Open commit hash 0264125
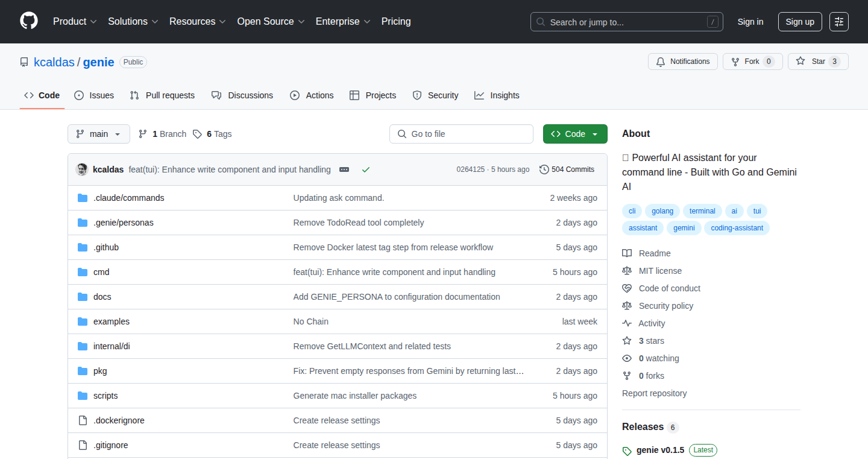The height and width of the screenshot is (459, 868). (x=471, y=169)
